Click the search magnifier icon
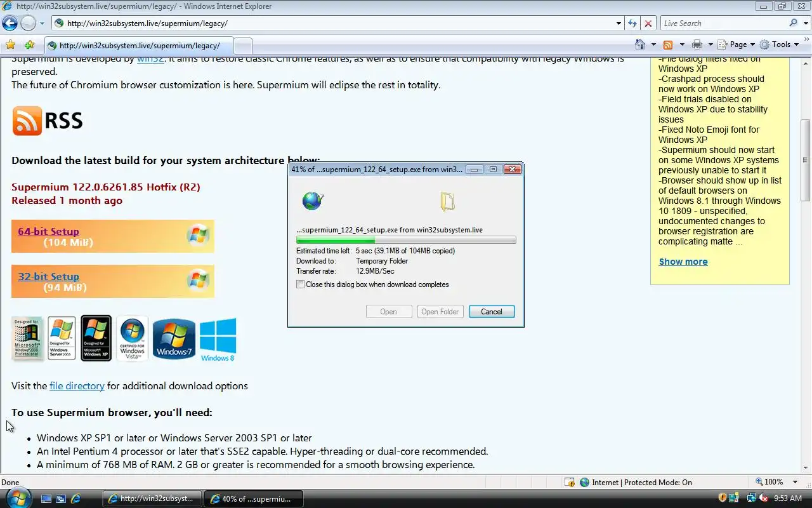The height and width of the screenshot is (508, 812). pos(794,23)
